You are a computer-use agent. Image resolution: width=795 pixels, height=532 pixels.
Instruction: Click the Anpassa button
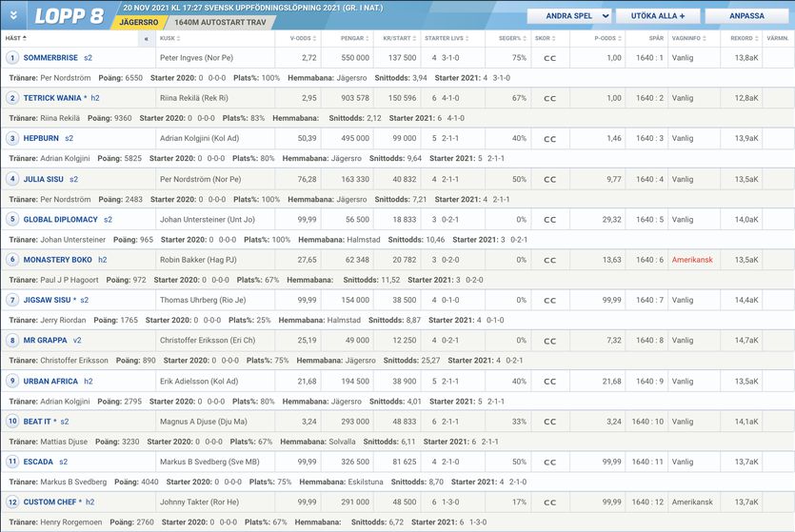coord(746,16)
